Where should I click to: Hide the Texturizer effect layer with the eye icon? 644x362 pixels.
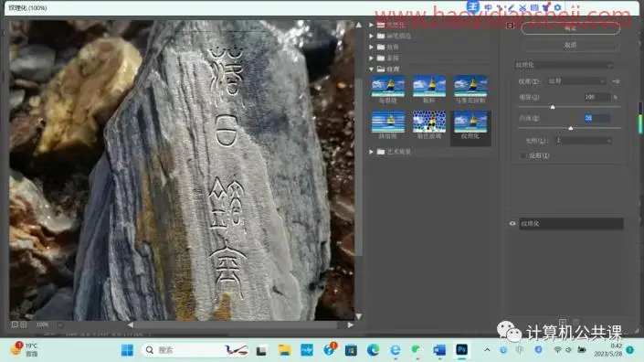coord(512,224)
